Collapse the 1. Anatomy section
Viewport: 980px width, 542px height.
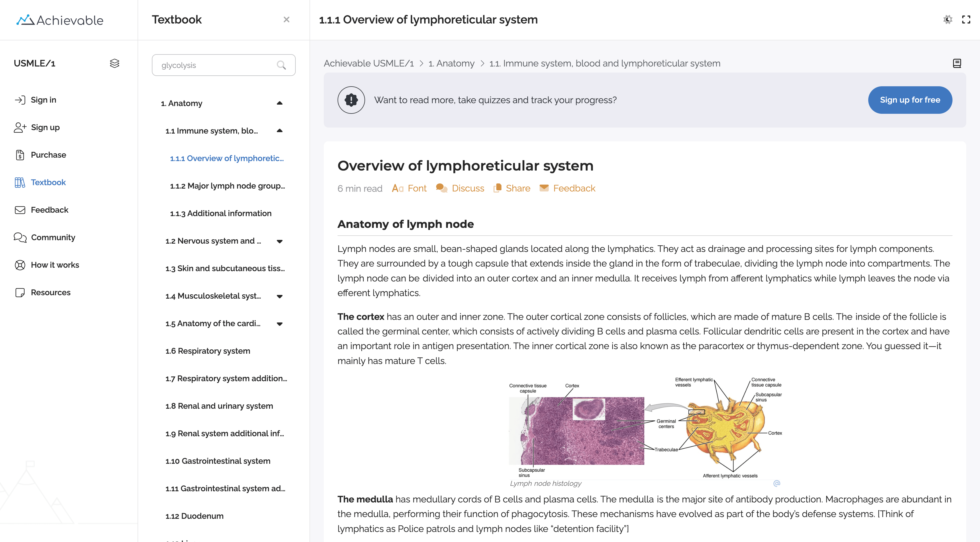coord(280,103)
